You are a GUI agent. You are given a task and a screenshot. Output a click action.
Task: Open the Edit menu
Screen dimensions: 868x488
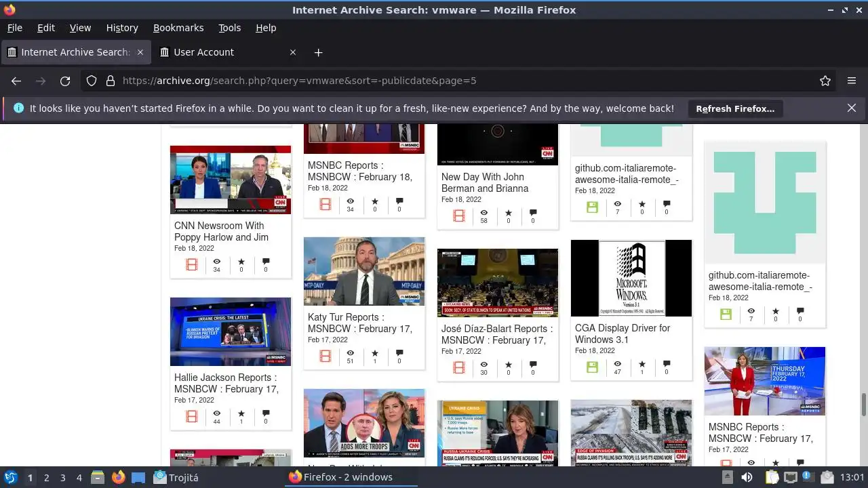point(46,28)
